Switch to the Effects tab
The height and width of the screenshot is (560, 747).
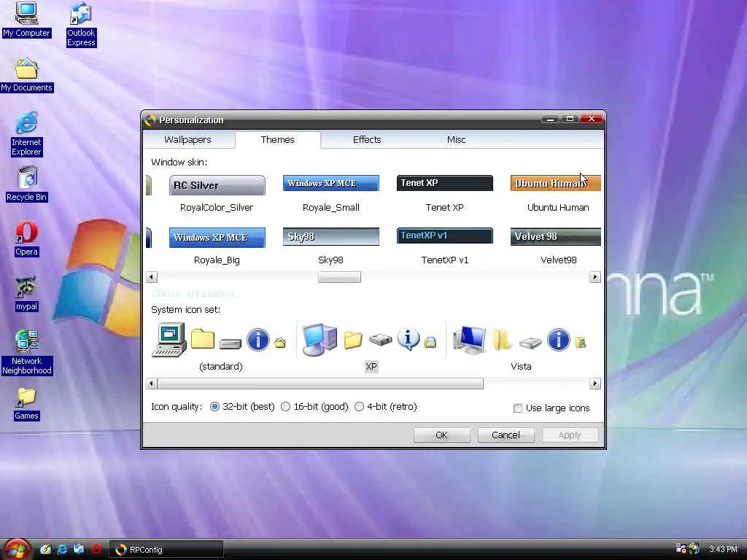click(x=367, y=139)
